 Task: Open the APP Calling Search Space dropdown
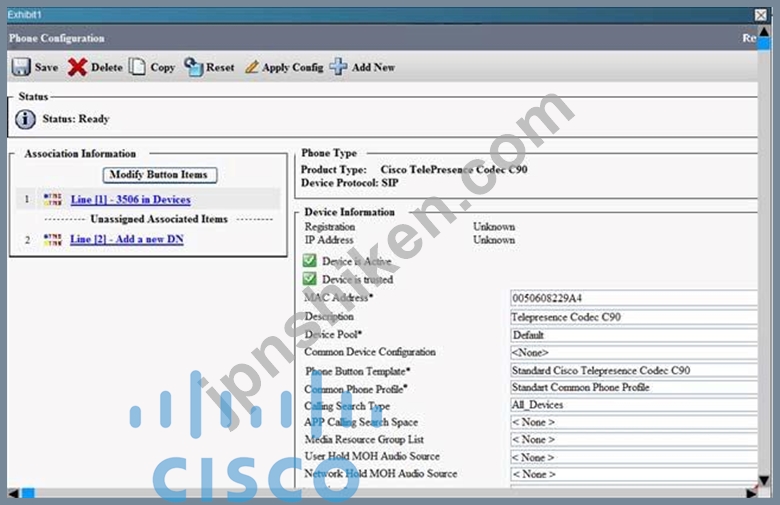(634, 422)
